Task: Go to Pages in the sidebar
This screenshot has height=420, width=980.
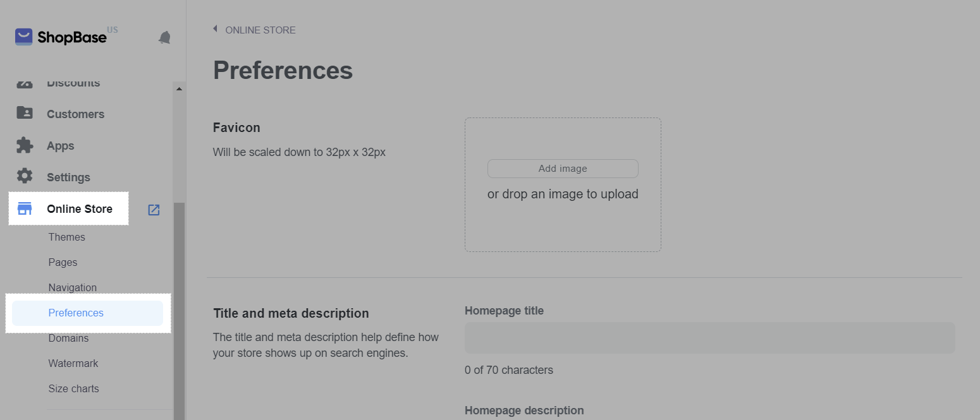Action: pyautogui.click(x=63, y=263)
